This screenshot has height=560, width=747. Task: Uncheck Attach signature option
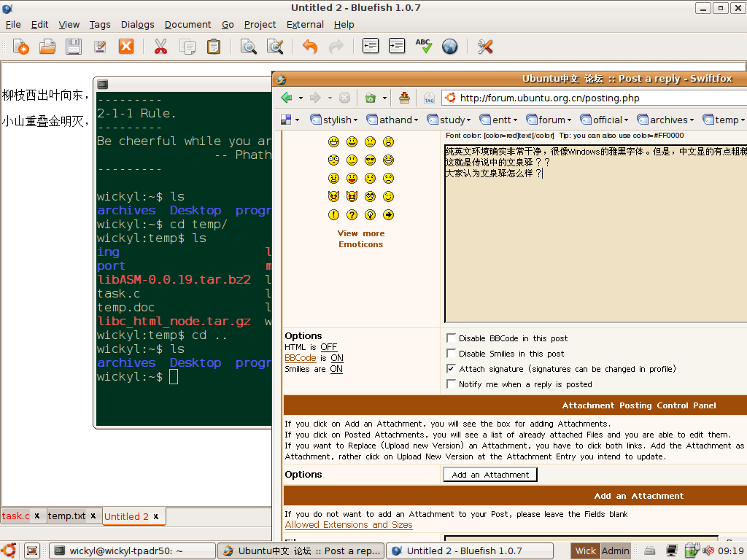pyautogui.click(x=451, y=368)
